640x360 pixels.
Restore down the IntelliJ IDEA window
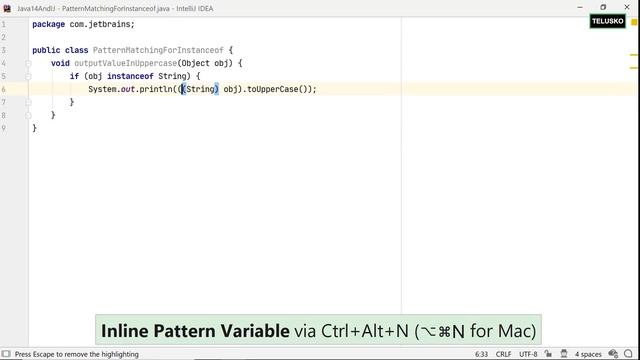coord(603,7)
